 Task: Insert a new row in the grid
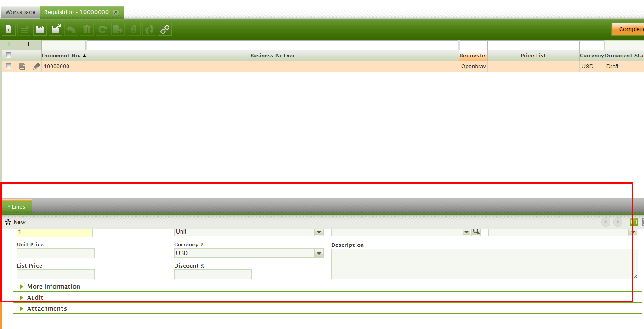[x=24, y=30]
